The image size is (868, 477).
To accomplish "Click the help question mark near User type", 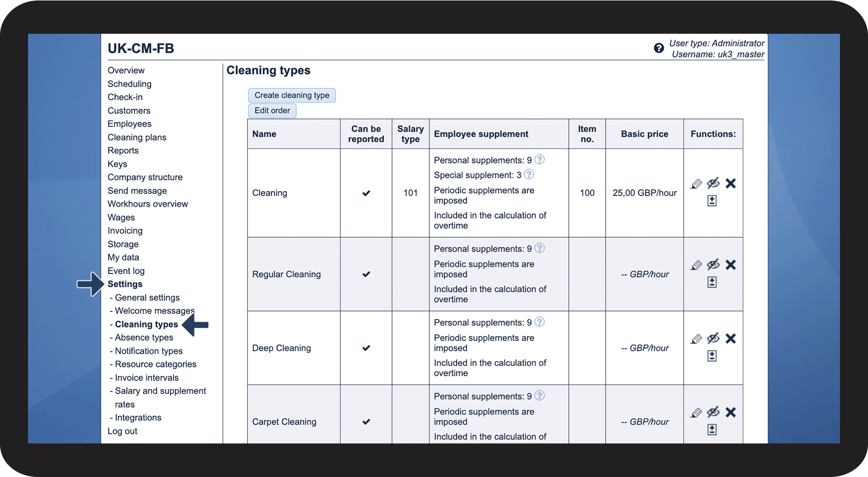I will 659,48.
